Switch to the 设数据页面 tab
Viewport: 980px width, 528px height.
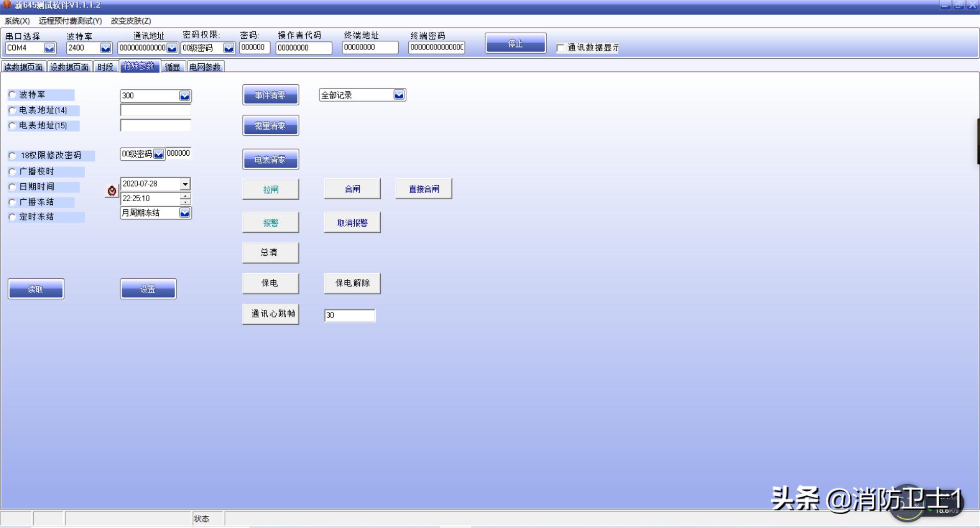point(69,67)
